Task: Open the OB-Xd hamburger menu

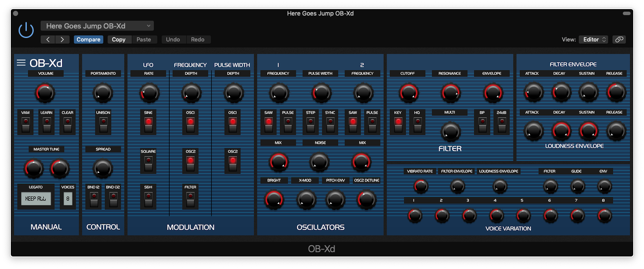Action: (x=21, y=63)
